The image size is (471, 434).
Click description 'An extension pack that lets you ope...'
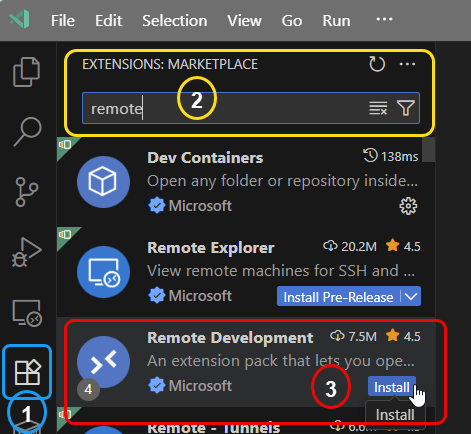tap(281, 361)
